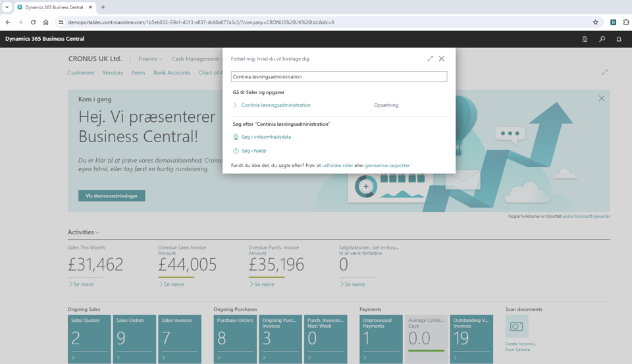Open 'andre Microsoft-tjenester' link
This screenshot has width=632, height=364.
(586, 217)
